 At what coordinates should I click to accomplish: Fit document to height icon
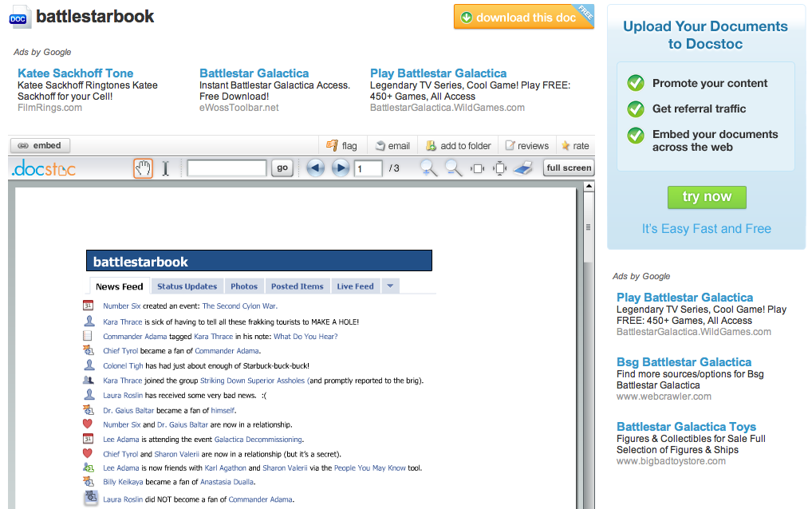click(500, 168)
